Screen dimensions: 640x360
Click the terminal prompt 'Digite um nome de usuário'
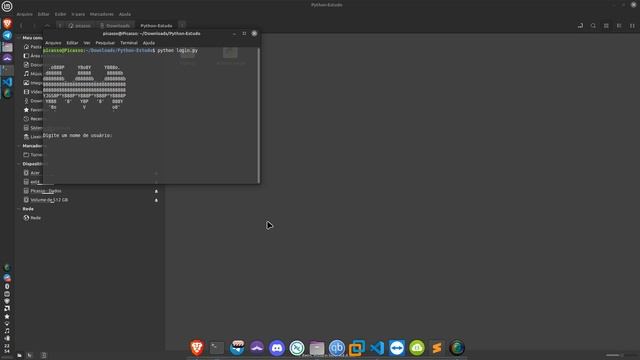click(x=78, y=136)
